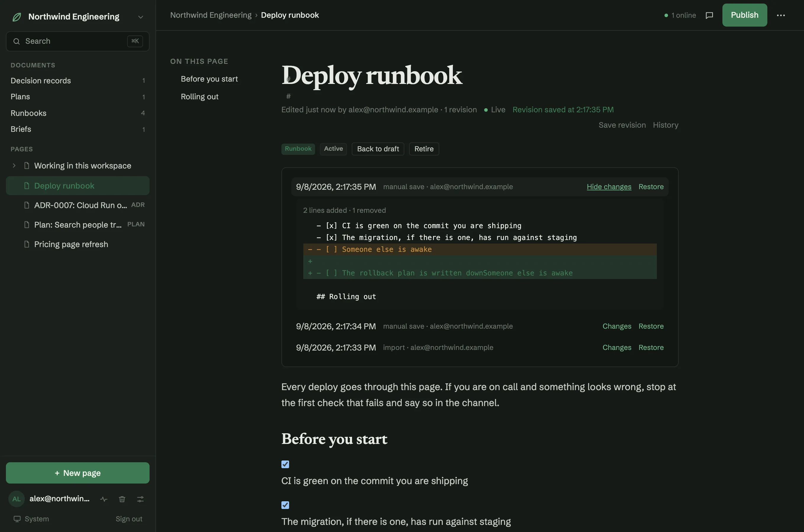Click the hash anchor icon below the title
This screenshot has height=532, width=804.
288,96
